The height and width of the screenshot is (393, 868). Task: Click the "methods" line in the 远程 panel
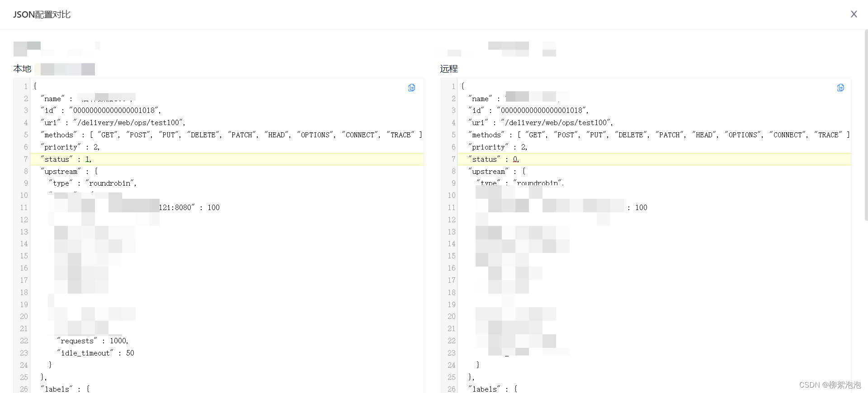tap(659, 135)
